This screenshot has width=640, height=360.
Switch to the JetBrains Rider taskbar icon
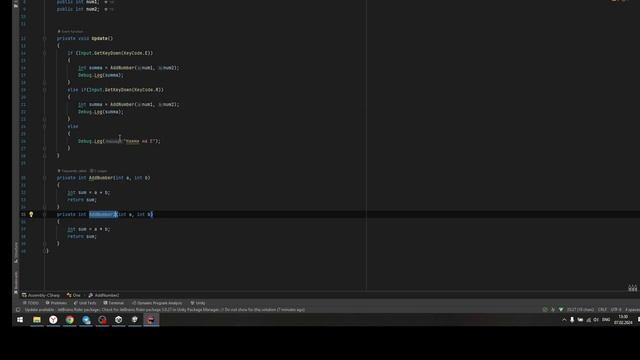(x=151, y=320)
